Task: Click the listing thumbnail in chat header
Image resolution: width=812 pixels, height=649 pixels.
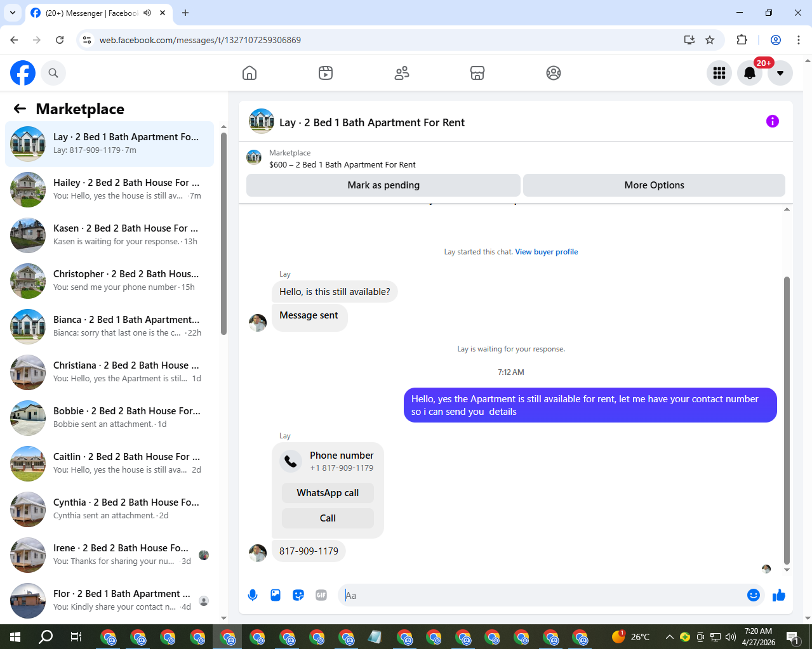Action: click(x=262, y=121)
